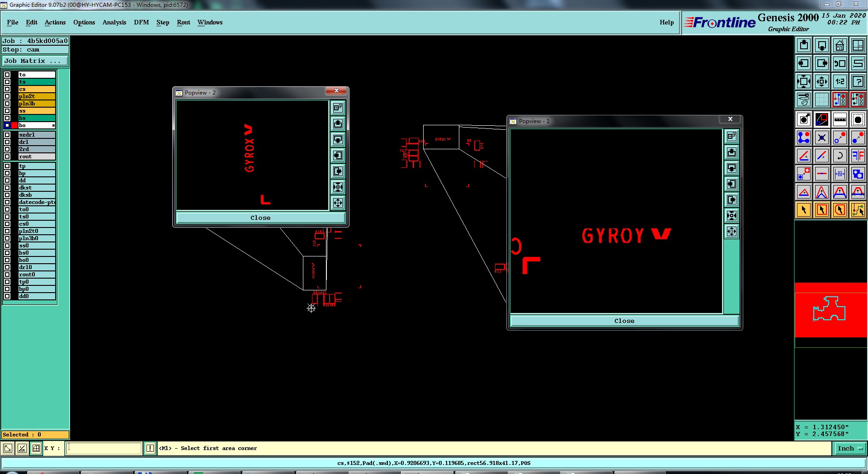Click the XY coordinate input field
Image resolution: width=868 pixels, height=474 pixels.
tap(104, 448)
